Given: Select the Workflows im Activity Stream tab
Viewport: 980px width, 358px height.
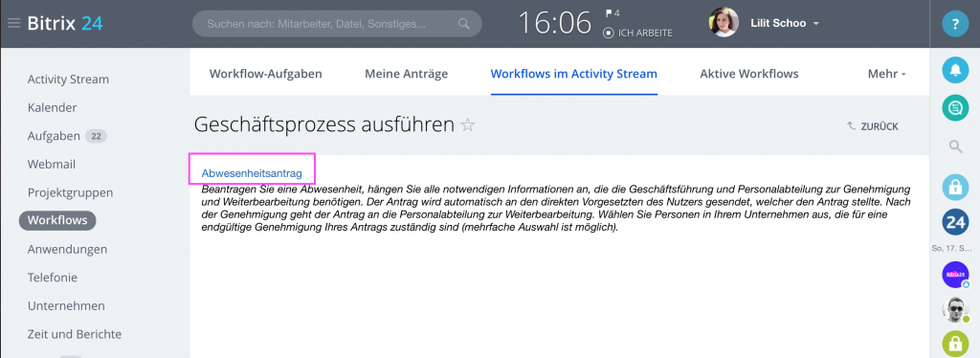Looking at the screenshot, I should [x=574, y=74].
